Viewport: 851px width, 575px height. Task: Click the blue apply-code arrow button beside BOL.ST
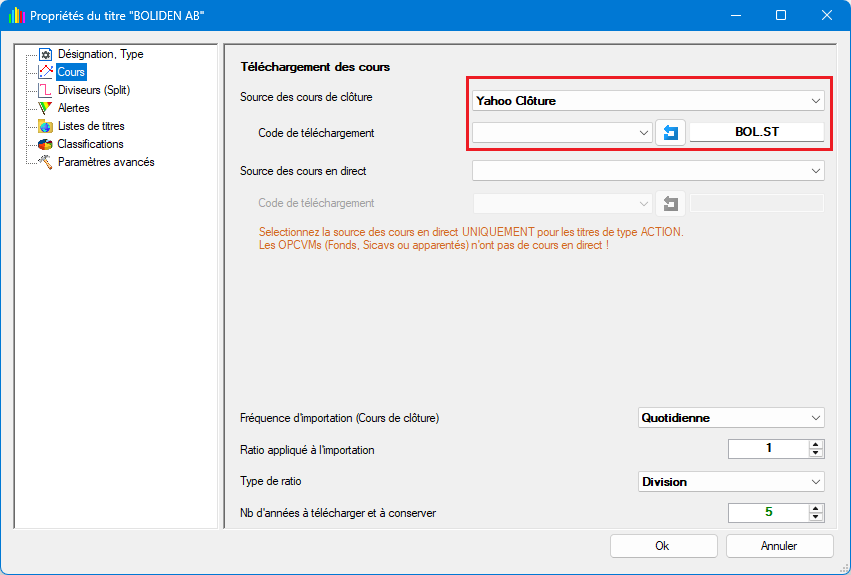point(670,132)
